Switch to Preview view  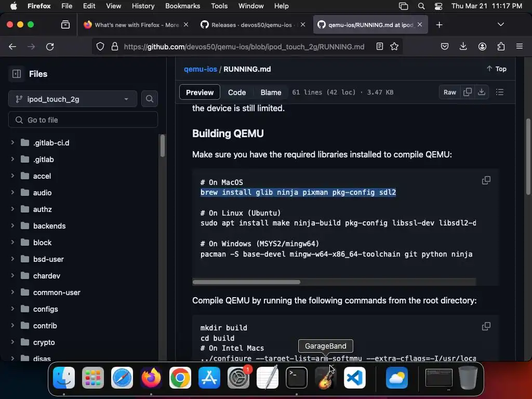click(x=199, y=92)
